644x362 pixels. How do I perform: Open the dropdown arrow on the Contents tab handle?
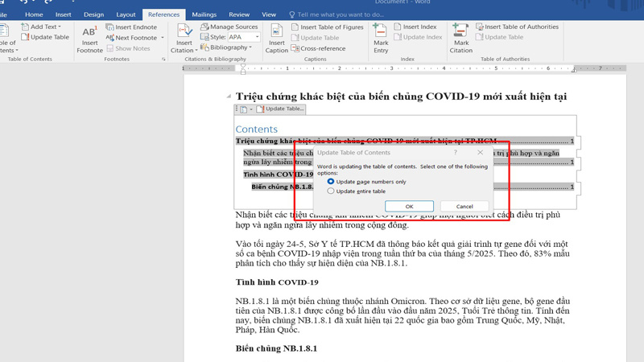(x=251, y=109)
